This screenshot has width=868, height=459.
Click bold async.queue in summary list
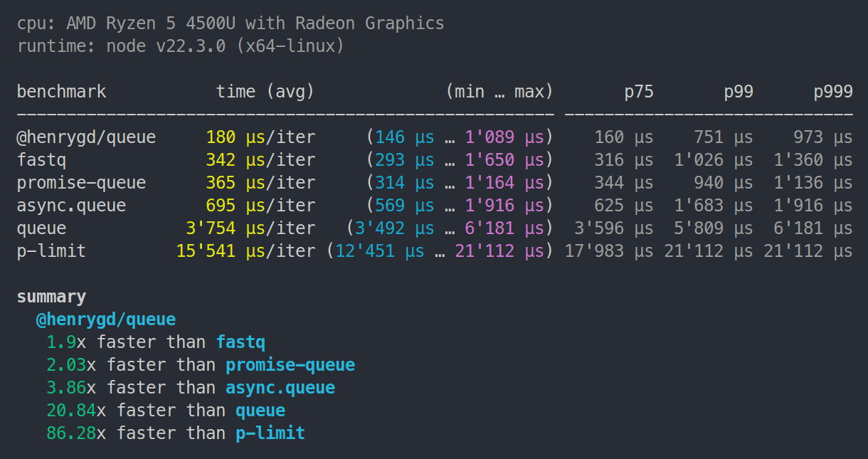(280, 388)
